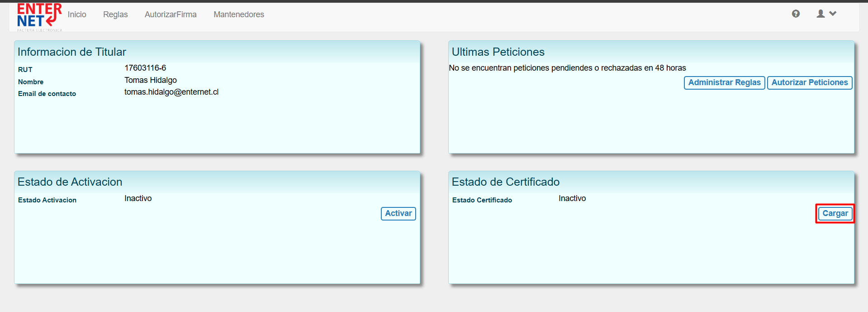This screenshot has width=868, height=312.
Task: Open the Reglas menu item
Action: 115,14
